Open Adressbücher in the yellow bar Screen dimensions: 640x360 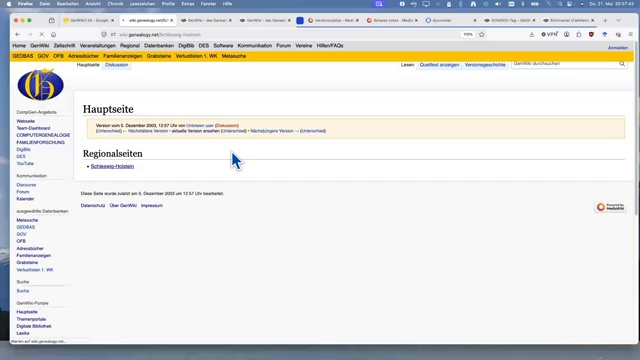(x=83, y=56)
